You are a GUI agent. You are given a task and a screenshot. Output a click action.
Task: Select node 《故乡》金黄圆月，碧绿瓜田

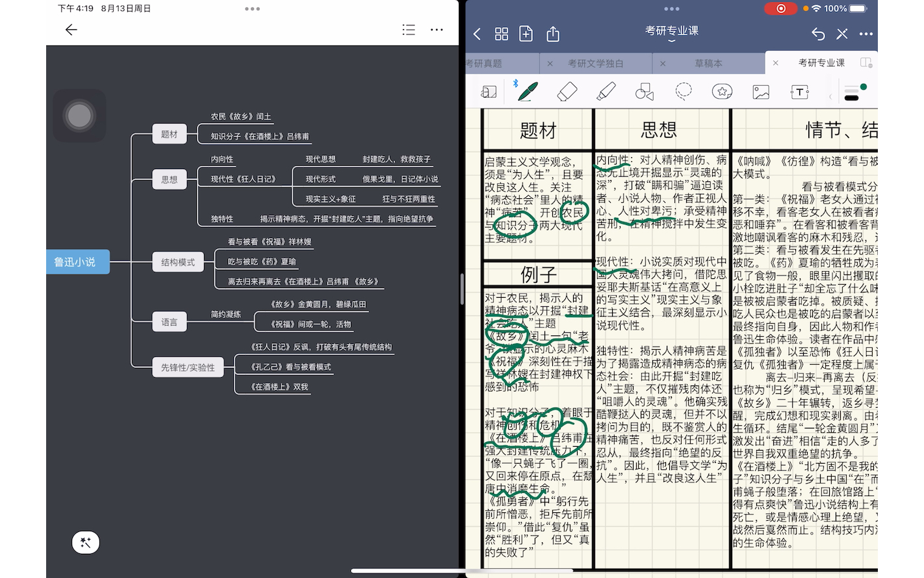pyautogui.click(x=318, y=304)
